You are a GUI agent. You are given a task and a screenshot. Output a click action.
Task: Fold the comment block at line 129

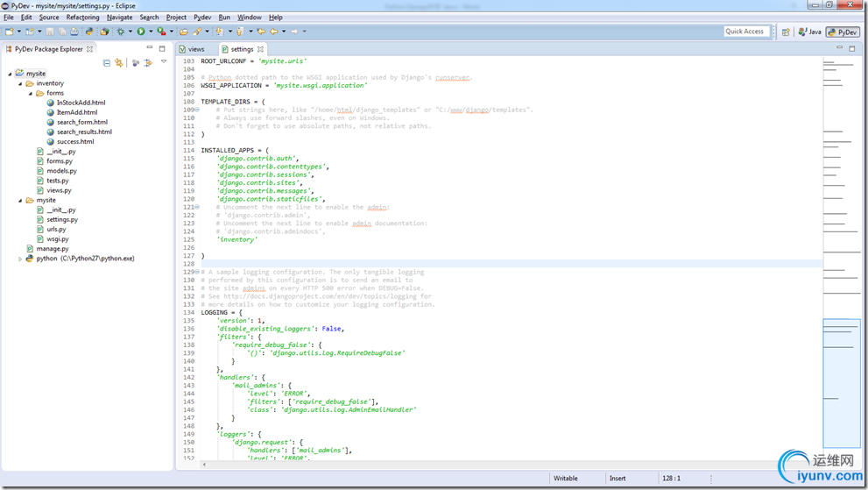click(x=197, y=272)
